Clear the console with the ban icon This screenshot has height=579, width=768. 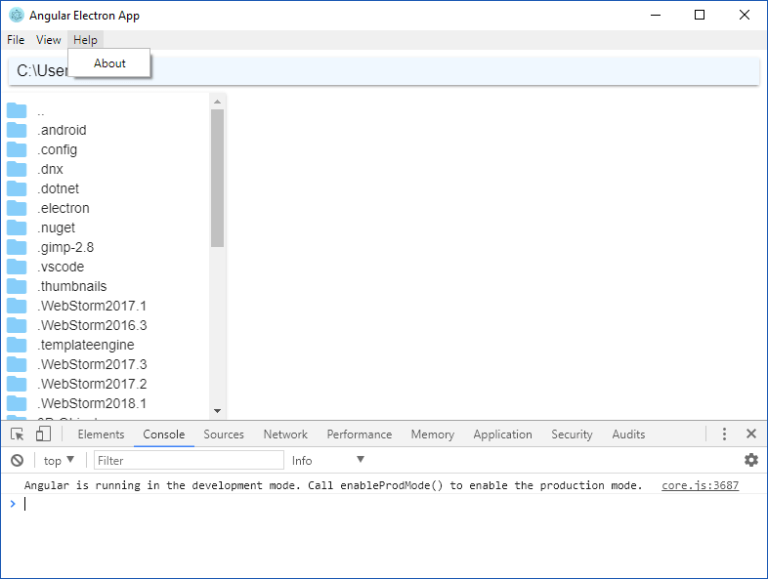(x=17, y=460)
